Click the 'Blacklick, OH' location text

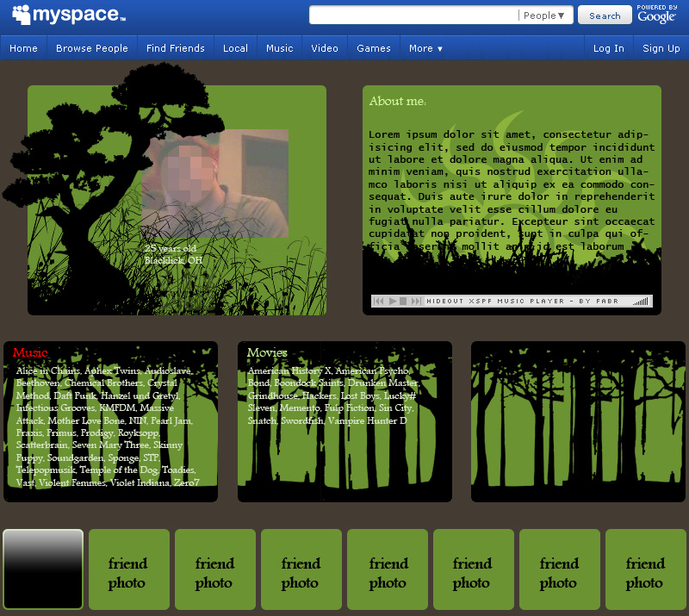click(174, 260)
